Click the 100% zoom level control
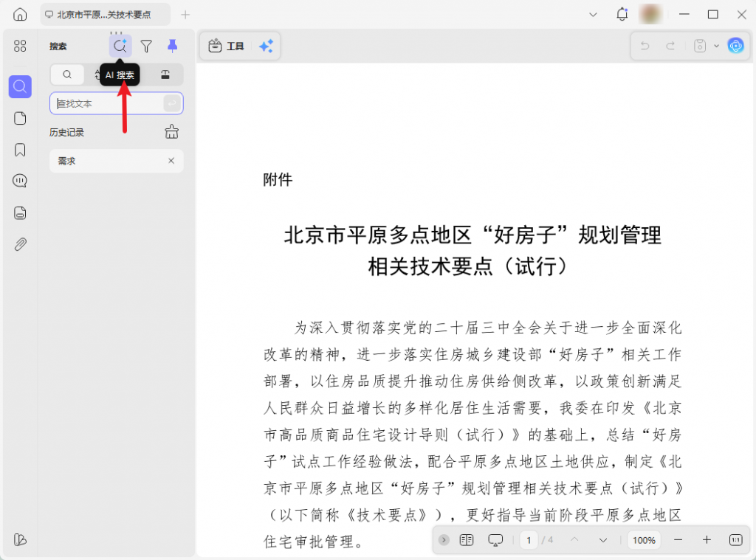Image resolution: width=756 pixels, height=560 pixels. pos(643,539)
